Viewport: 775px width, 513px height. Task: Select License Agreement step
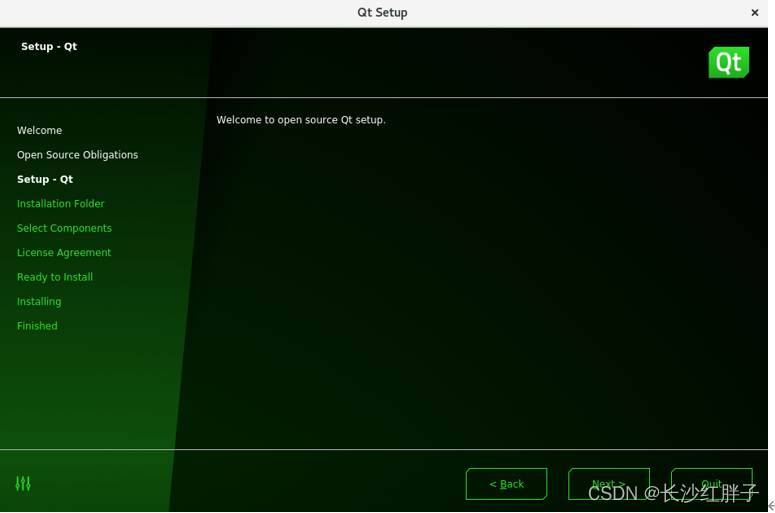coord(64,253)
